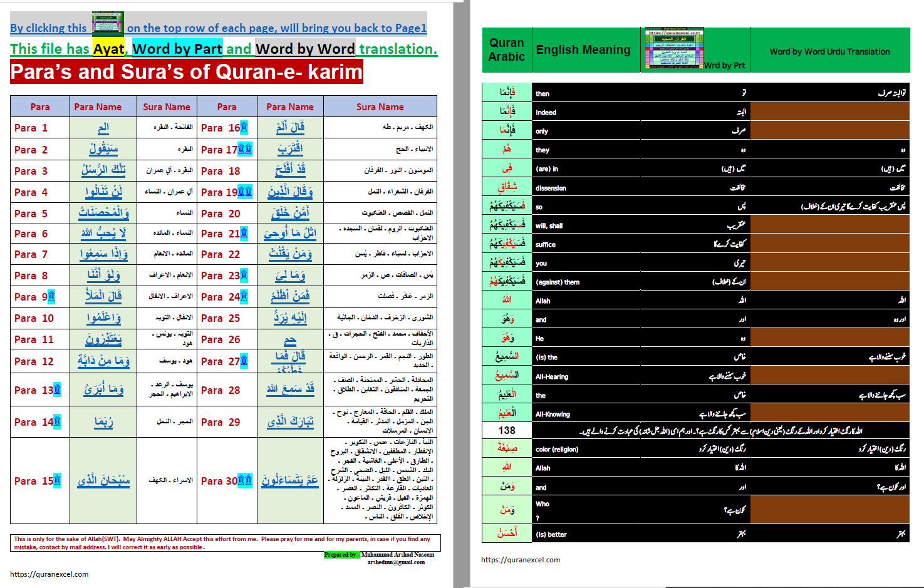
Task: Click the small page thumbnail after 'By clicking this'
Action: 108,23
